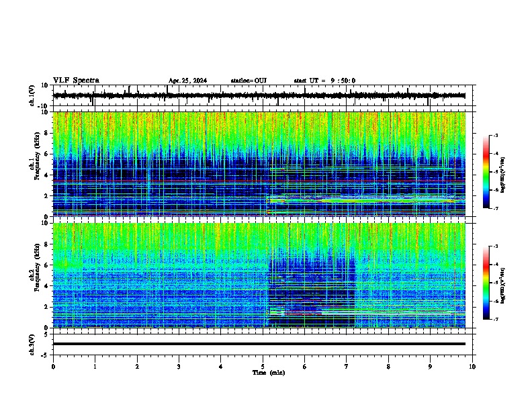532x411 pixels.
Task: Click the ch.2 color bar legend
Action: coord(486,283)
